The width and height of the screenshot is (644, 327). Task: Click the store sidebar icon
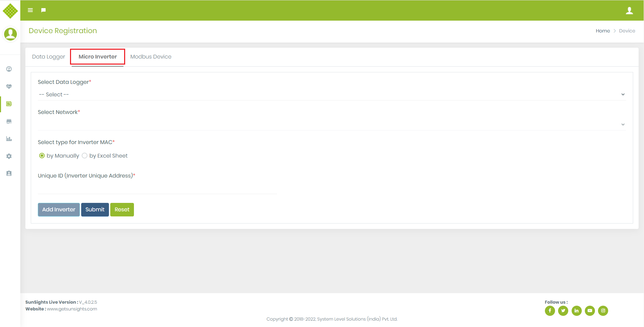[9, 121]
